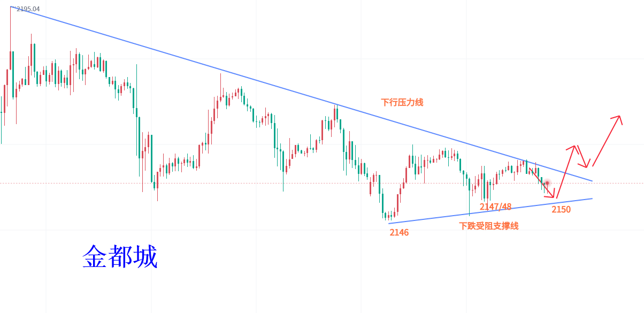Viewport: 644px width, 313px height.
Task: Click the tallest candle wick below 2195.04
Action: click(x=11, y=32)
